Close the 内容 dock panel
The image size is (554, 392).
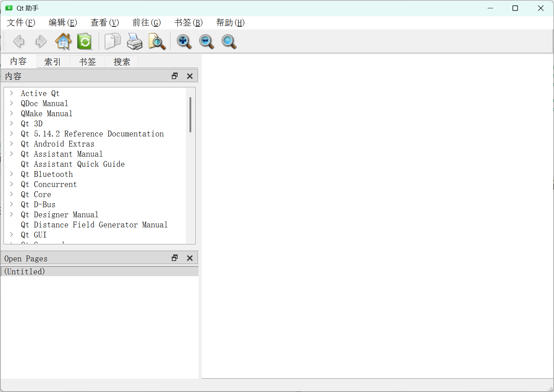(190, 76)
